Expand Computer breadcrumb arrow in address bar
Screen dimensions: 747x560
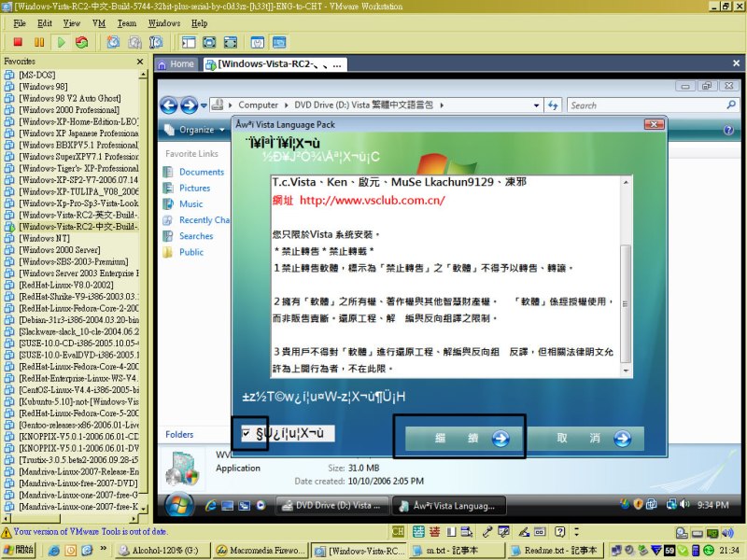click(x=287, y=105)
